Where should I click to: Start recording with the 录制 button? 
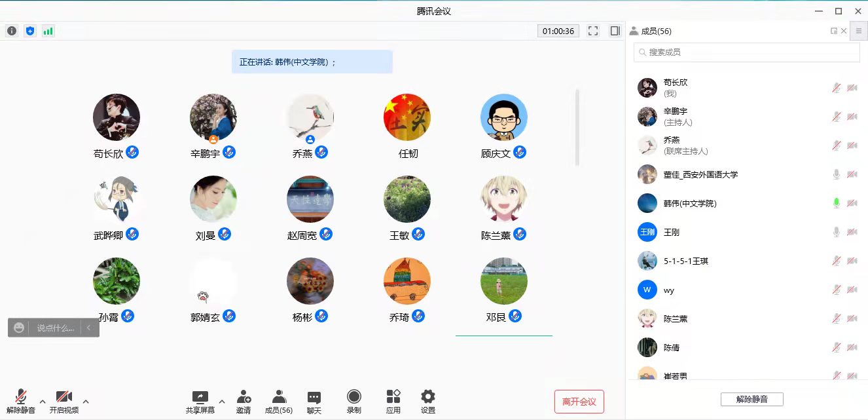[354, 402]
